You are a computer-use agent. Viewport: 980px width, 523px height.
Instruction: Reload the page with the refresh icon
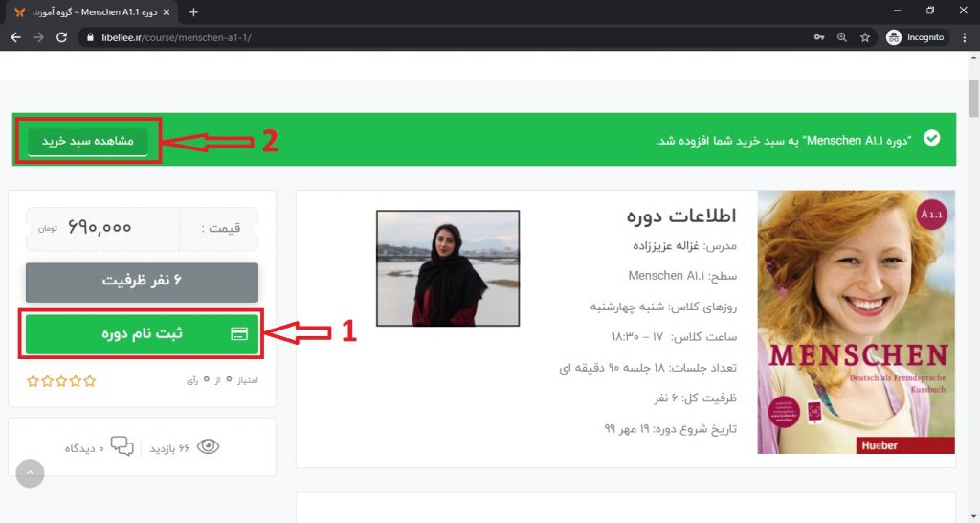pos(61,37)
